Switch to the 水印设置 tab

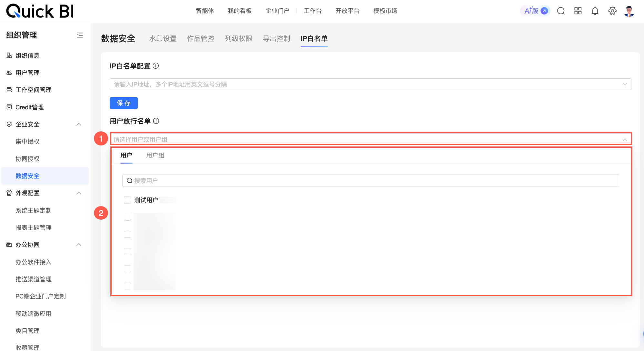(x=163, y=39)
